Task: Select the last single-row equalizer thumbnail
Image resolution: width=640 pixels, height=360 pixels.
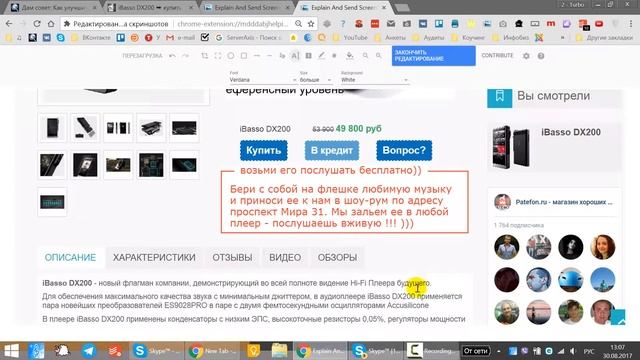Action: click(52, 202)
